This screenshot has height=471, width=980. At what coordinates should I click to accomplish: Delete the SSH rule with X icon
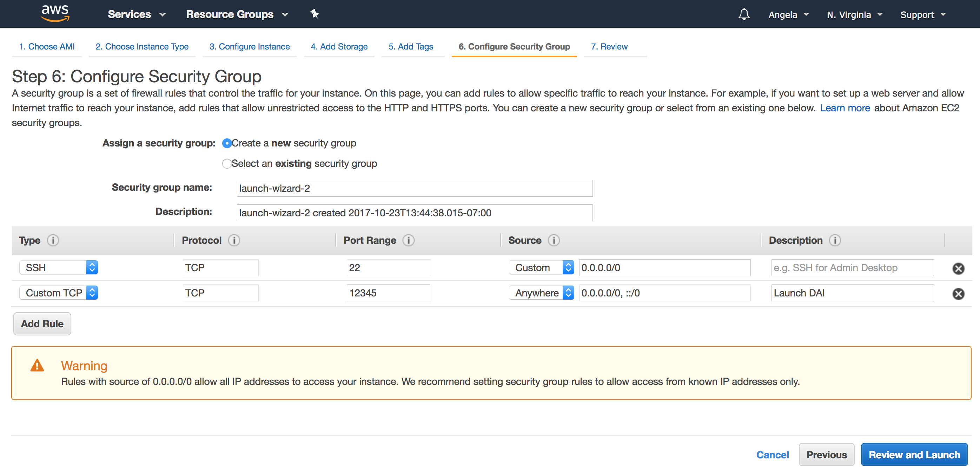(x=958, y=268)
